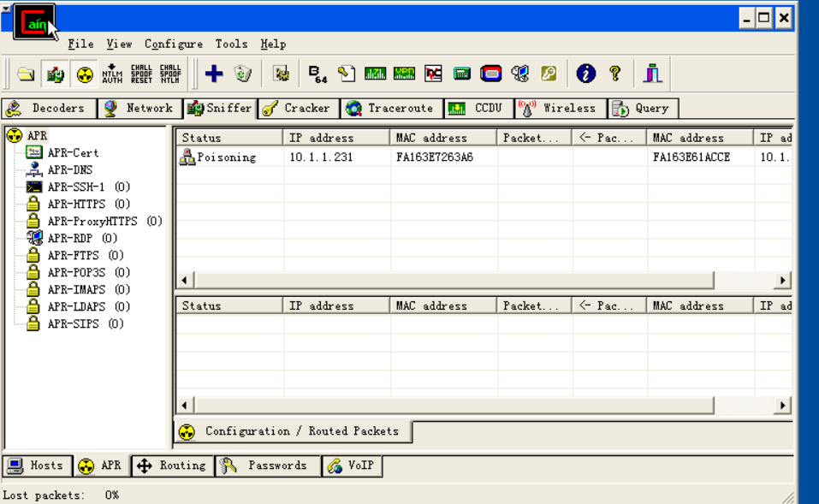Image resolution: width=819 pixels, height=504 pixels.
Task: Select the Sniffer tab
Action: (x=220, y=108)
